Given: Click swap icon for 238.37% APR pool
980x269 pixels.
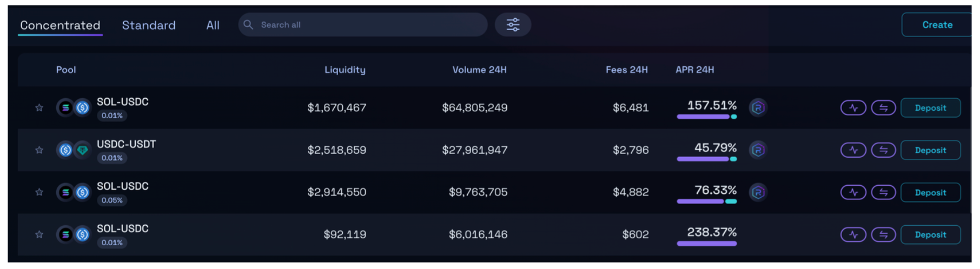Looking at the screenshot, I should (883, 234).
